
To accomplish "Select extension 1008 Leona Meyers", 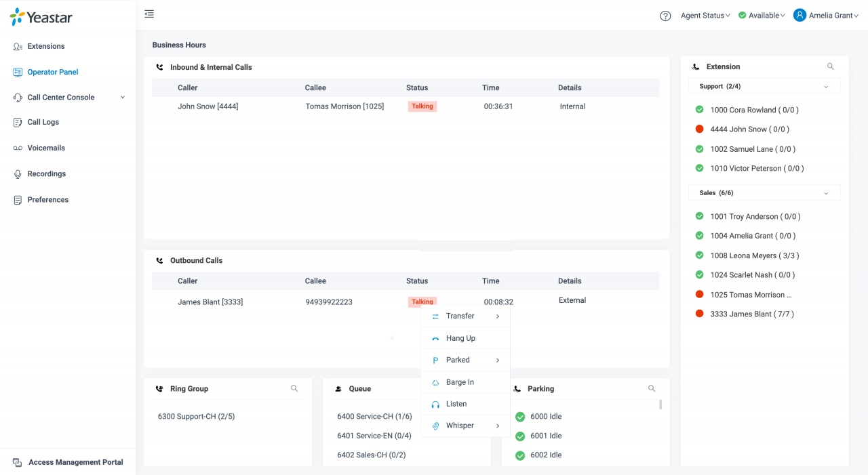I will tap(754, 255).
